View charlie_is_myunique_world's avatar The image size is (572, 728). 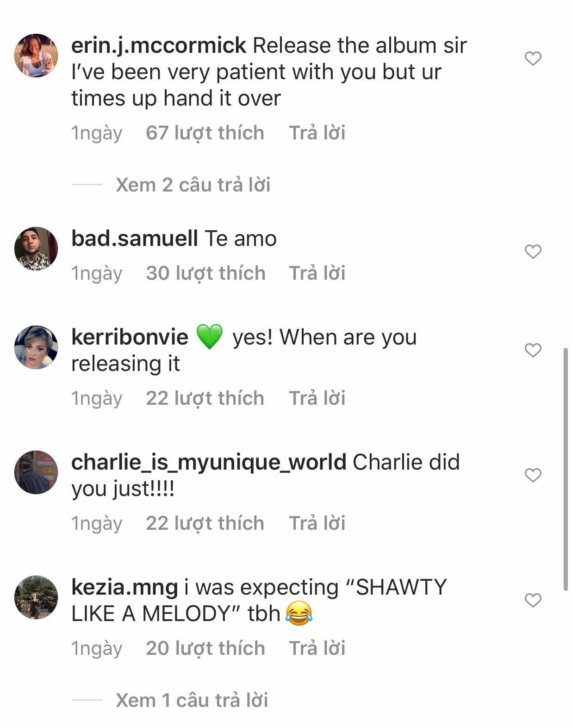click(x=36, y=472)
